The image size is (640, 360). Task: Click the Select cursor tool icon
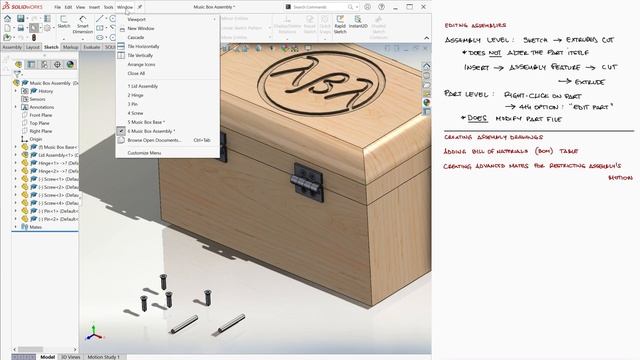coord(34,28)
